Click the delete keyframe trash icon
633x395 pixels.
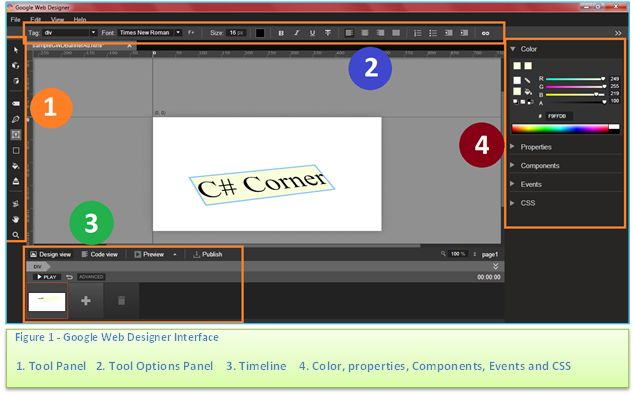(x=121, y=300)
